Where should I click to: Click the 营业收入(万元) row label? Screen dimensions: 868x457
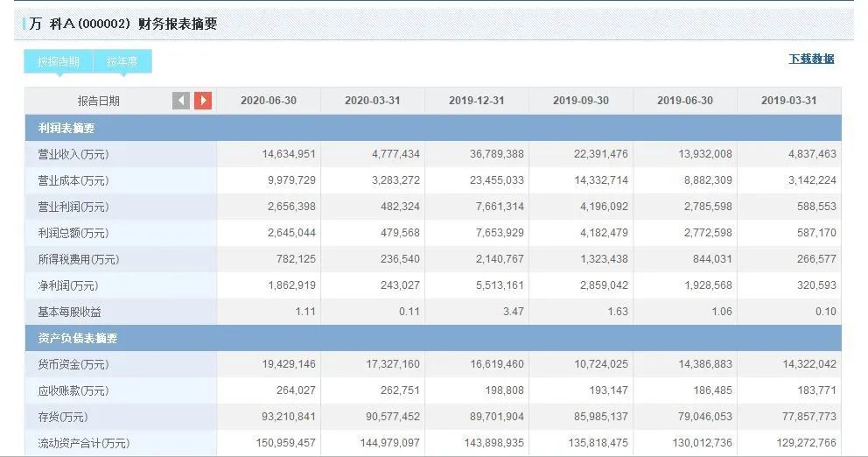(73, 155)
